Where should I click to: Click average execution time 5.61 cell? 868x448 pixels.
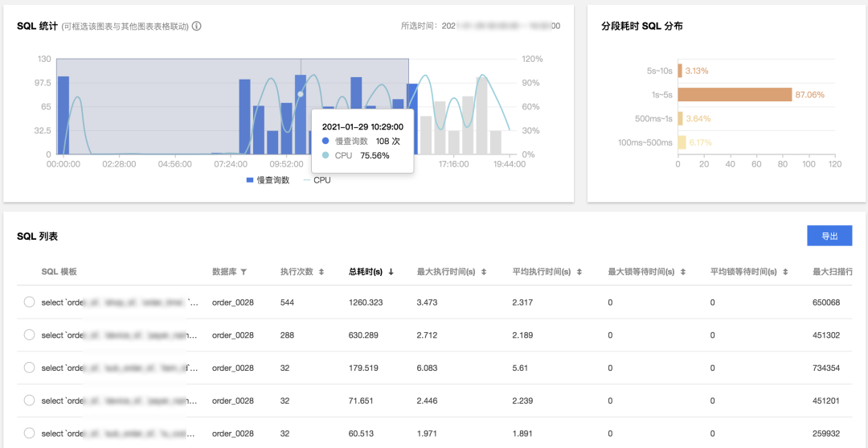coord(522,368)
